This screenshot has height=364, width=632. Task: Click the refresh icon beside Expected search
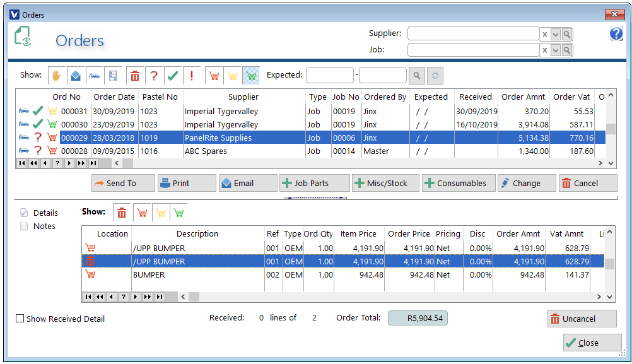[435, 75]
